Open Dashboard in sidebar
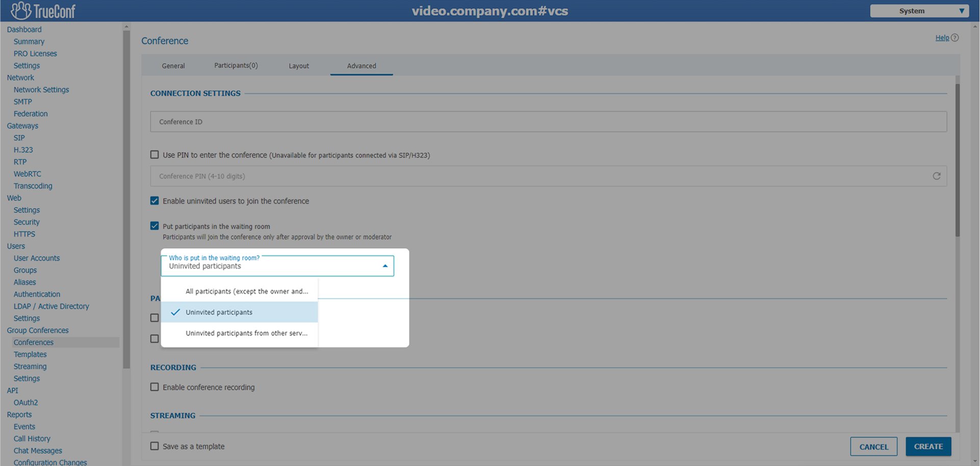The width and height of the screenshot is (980, 466). (24, 30)
